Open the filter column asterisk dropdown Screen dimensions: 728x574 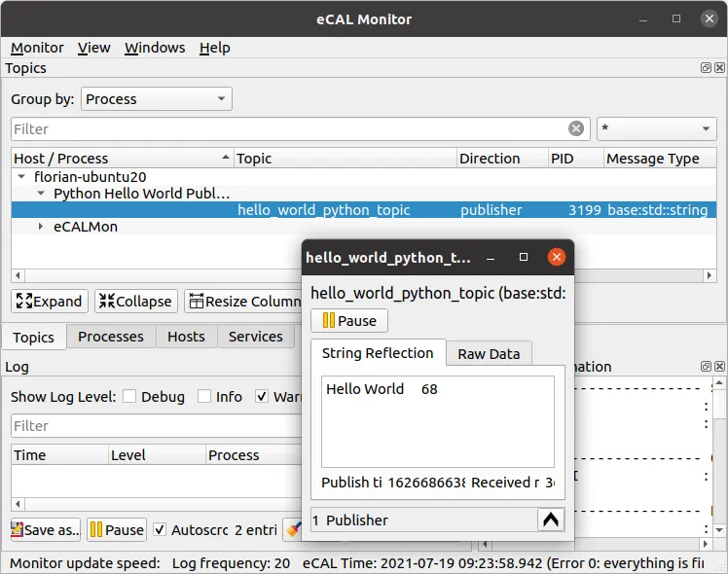point(656,128)
